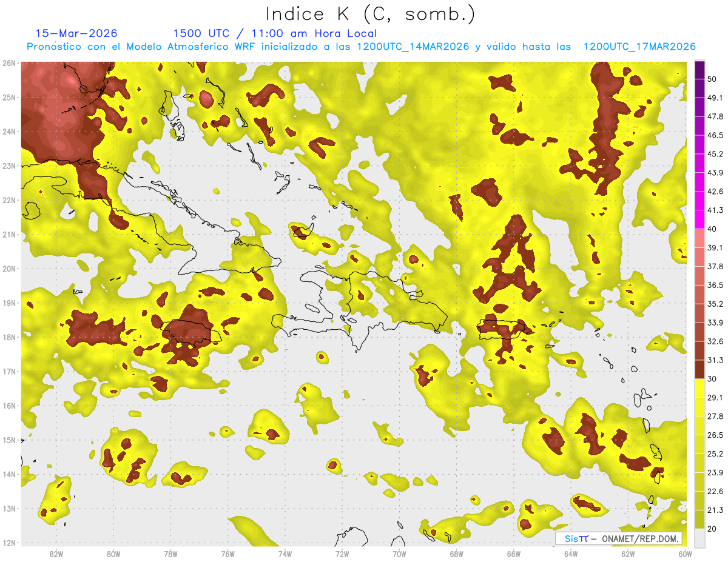Click the latitude label '12N'
728x562 pixels.
pyautogui.click(x=8, y=543)
